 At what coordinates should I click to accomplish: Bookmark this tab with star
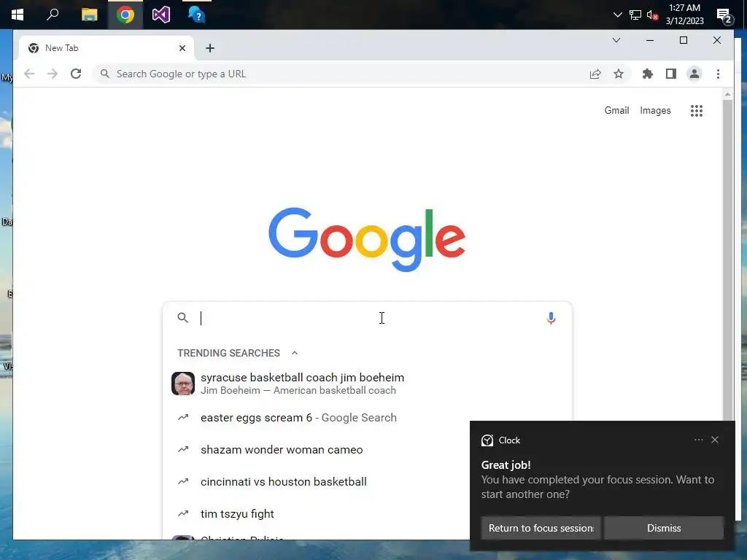[x=619, y=74]
